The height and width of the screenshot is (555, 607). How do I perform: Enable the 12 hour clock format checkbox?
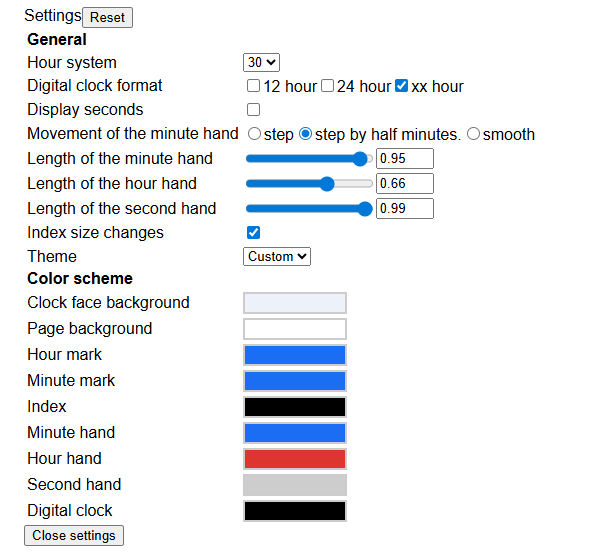pos(254,86)
